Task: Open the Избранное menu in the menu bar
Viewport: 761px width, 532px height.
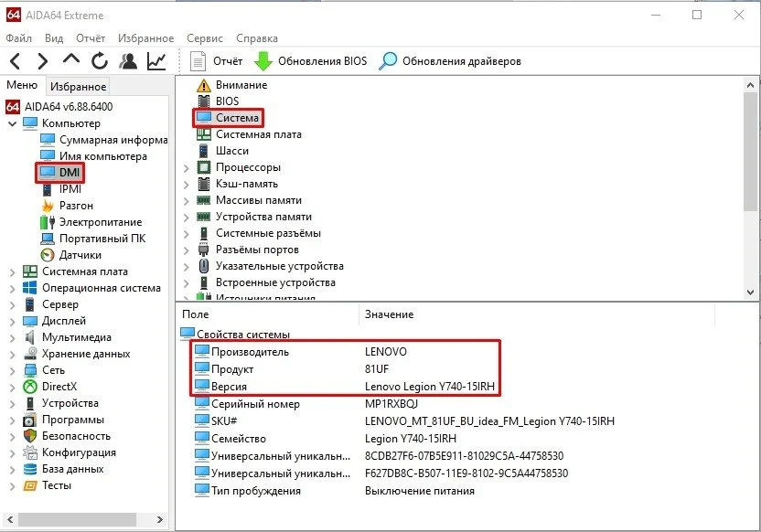Action: [x=145, y=38]
